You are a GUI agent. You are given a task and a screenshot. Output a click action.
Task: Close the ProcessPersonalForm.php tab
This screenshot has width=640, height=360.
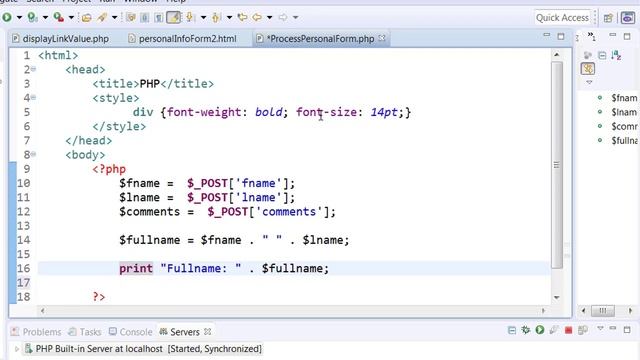pos(382,38)
